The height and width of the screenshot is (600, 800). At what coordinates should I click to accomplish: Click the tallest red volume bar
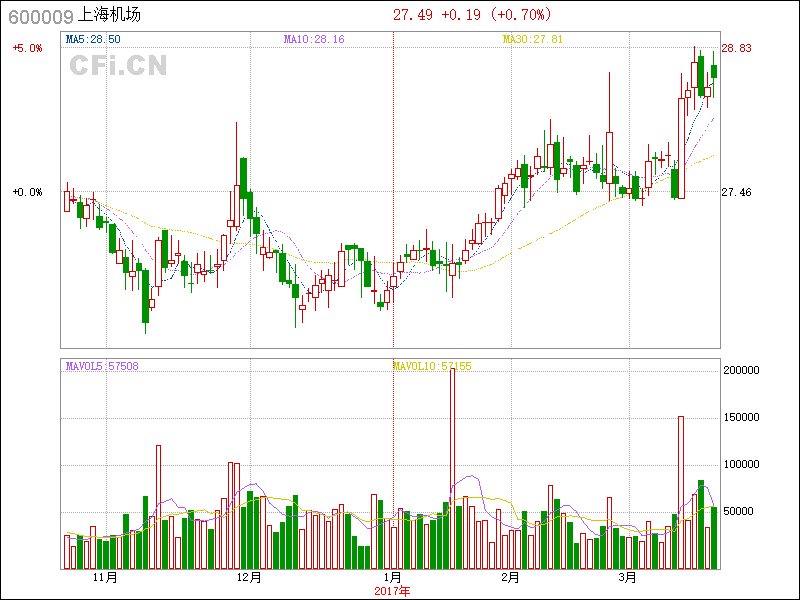coord(452,468)
